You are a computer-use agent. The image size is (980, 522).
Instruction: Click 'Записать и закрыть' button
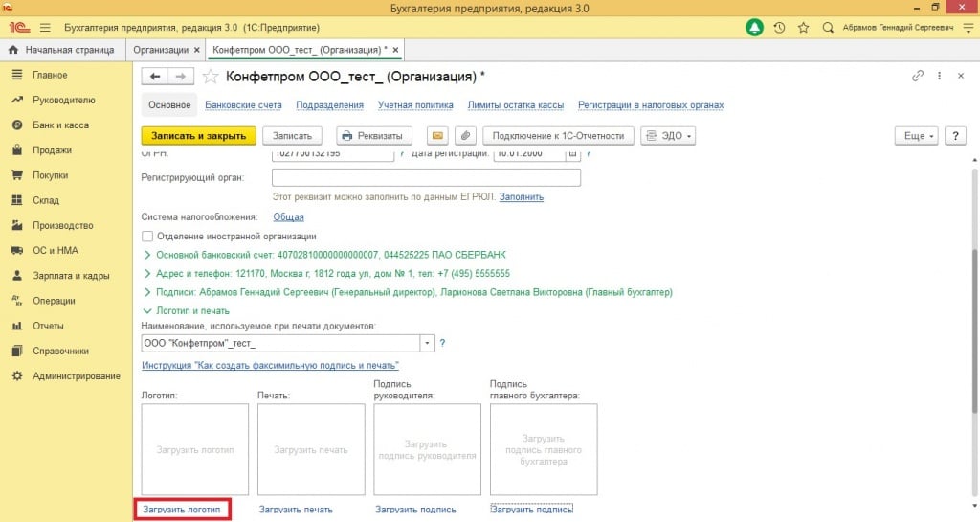pos(198,136)
